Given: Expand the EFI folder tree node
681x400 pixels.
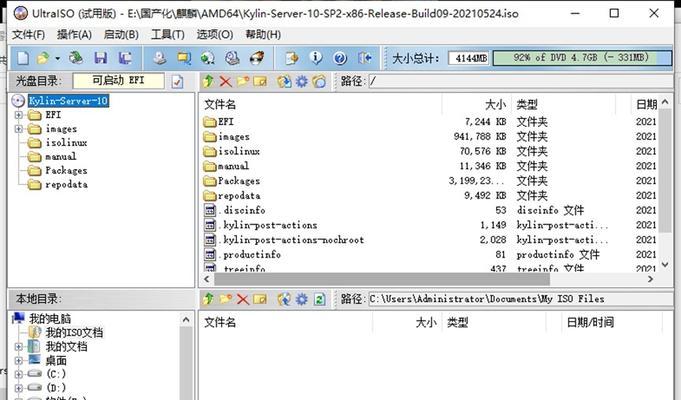Looking at the screenshot, I should coord(19,115).
